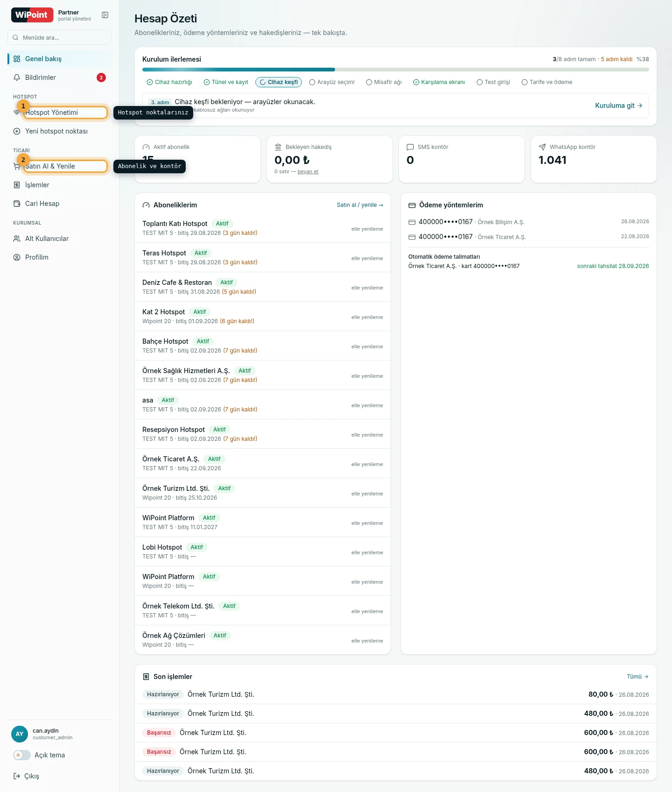The image size is (672, 792).
Task: Click the wallet icon beside Cari Hesap
Action: click(17, 204)
